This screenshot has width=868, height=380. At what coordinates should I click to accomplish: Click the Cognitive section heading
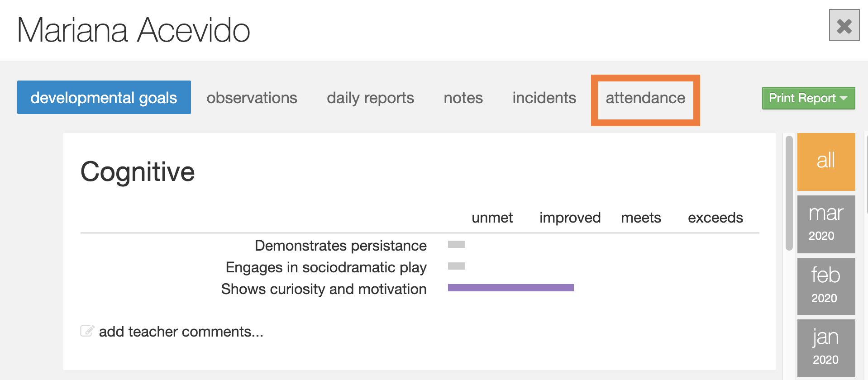(138, 172)
